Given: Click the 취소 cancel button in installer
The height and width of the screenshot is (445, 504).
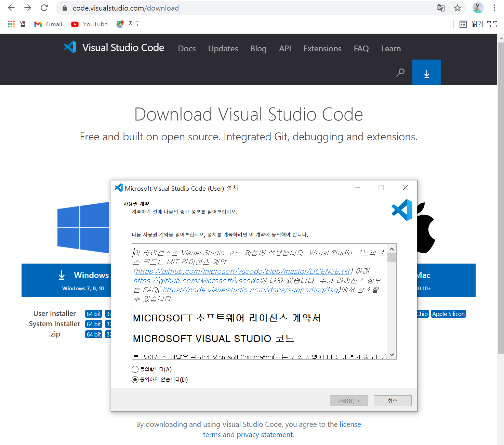Looking at the screenshot, I should click(x=393, y=401).
